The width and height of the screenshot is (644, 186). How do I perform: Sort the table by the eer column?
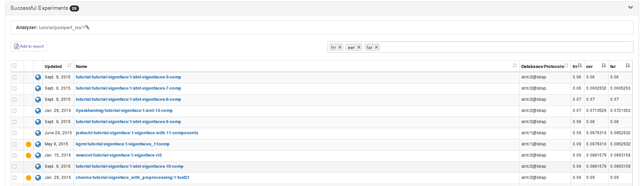603,66
